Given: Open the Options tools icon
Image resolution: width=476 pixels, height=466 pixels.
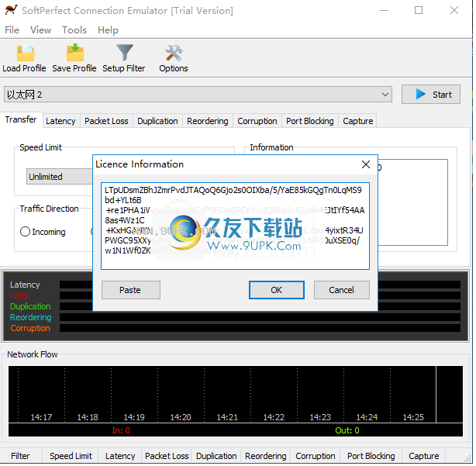Looking at the screenshot, I should click(174, 53).
